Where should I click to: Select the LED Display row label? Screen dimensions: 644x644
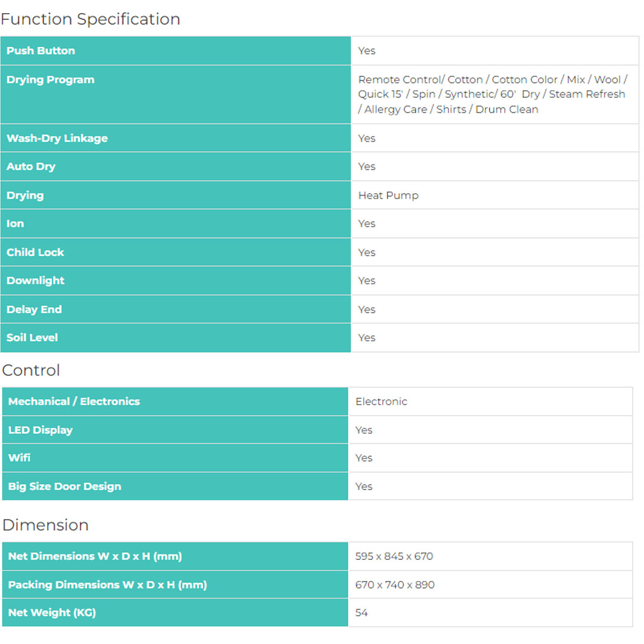click(41, 430)
